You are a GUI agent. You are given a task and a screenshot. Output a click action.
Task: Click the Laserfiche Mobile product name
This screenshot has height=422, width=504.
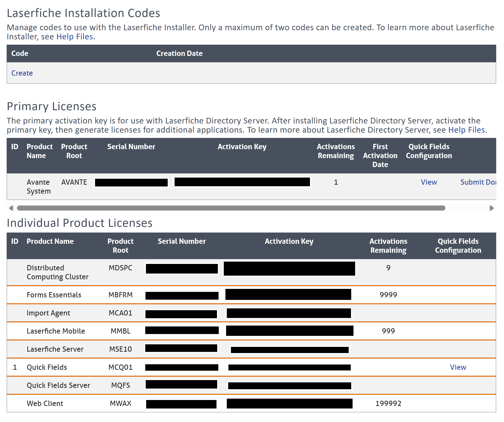[x=56, y=331]
